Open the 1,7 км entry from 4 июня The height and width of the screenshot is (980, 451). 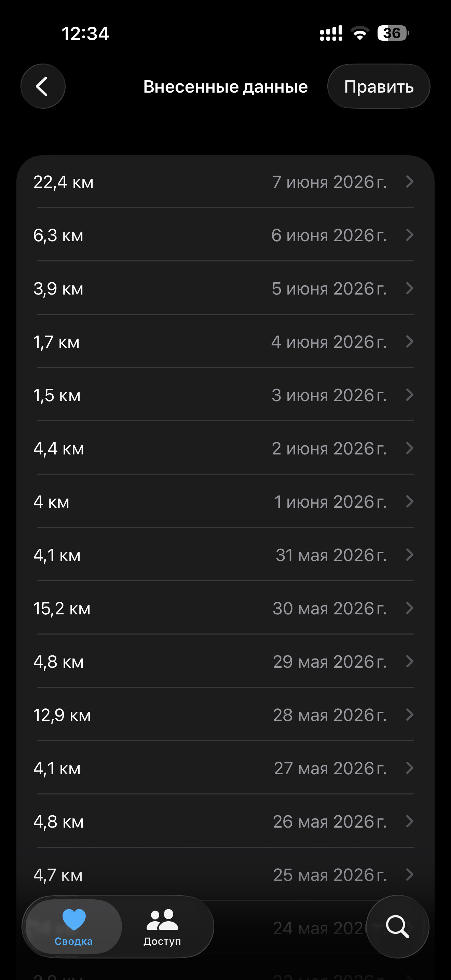pos(225,341)
